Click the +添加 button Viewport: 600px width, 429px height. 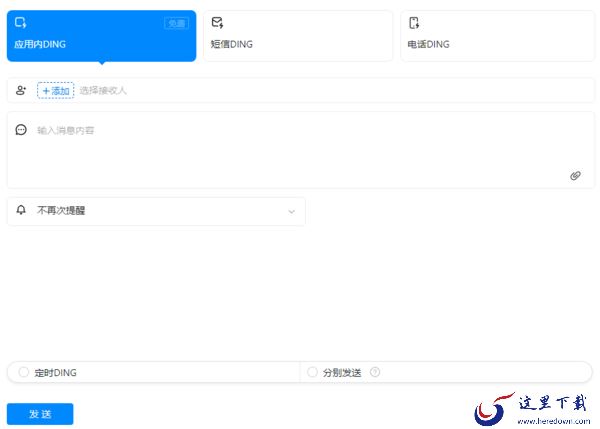point(55,91)
